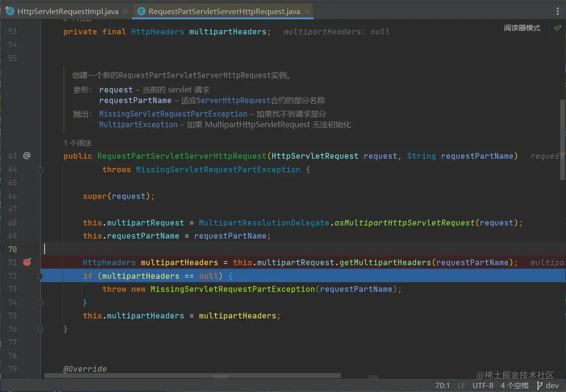Open the dev git branch widget
Screen dimensions: 566x392
pyautogui.click(x=548, y=386)
